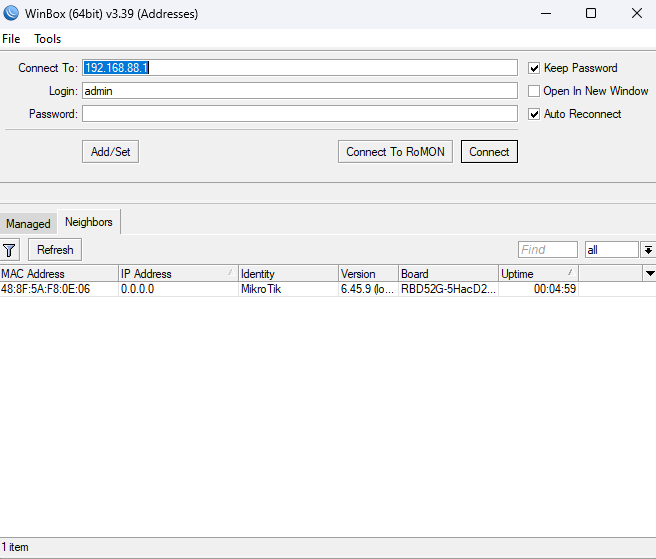Click the WinBox logo in title bar
The width and height of the screenshot is (656, 559).
11,13
